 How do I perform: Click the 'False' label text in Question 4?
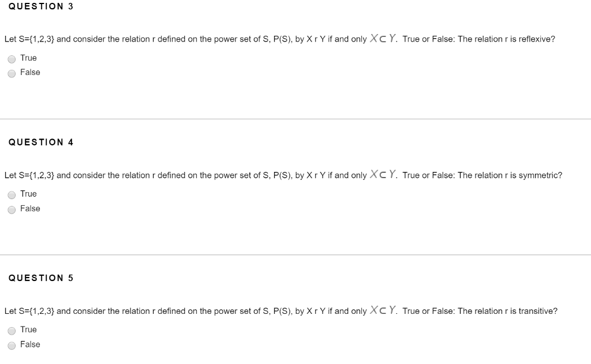point(30,209)
